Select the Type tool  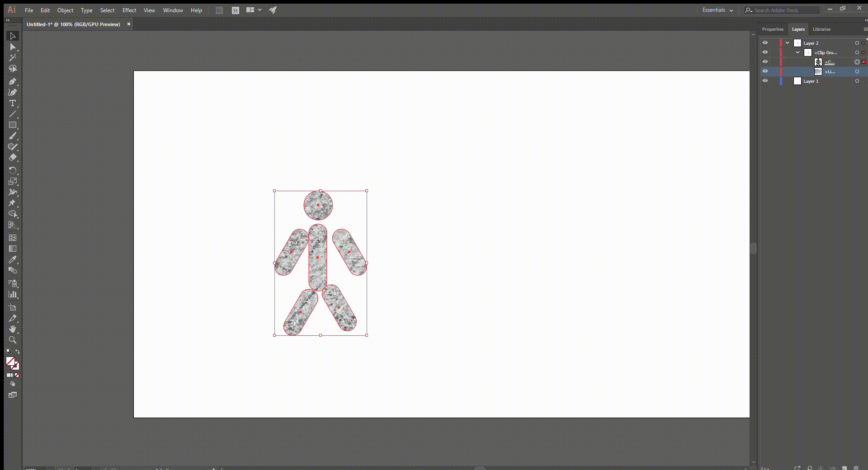[12, 103]
